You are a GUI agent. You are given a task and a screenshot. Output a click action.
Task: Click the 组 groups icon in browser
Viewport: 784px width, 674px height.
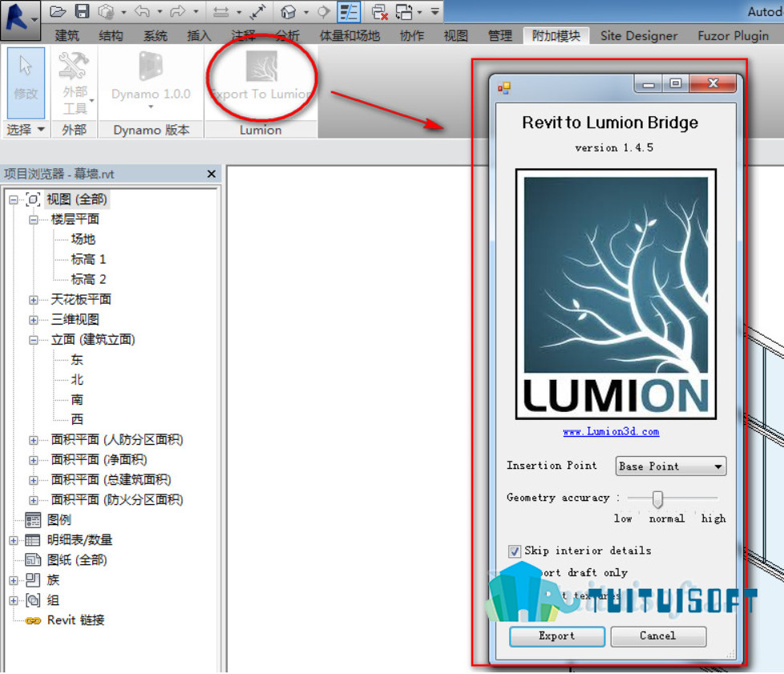33,600
